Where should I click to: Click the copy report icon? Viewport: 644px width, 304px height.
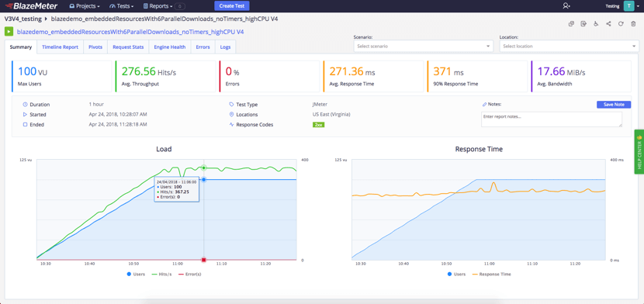[x=571, y=24]
